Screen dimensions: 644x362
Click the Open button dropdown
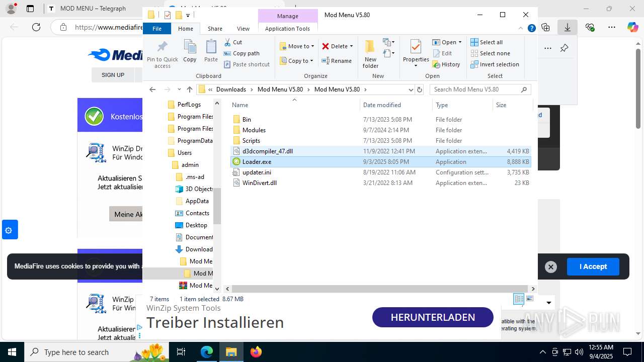pos(447,42)
